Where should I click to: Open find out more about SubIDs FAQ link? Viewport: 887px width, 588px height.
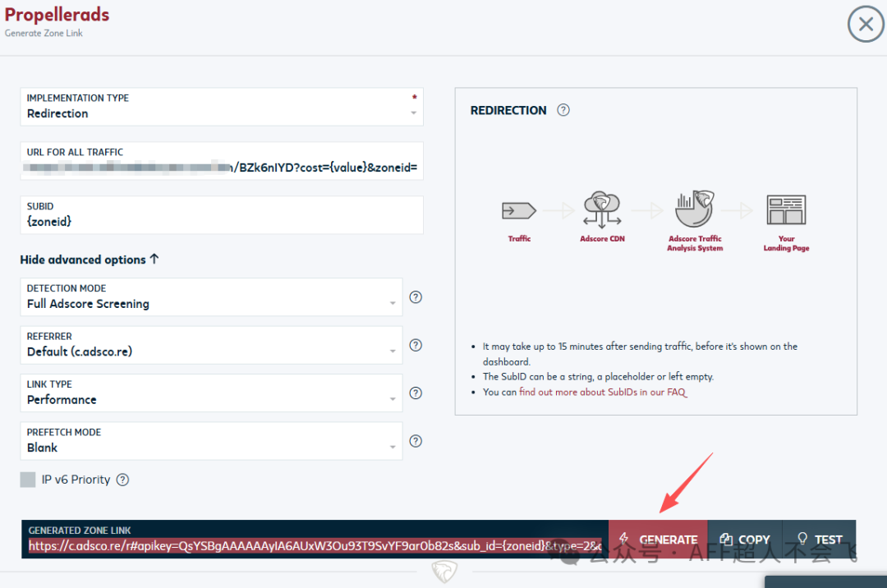(603, 393)
